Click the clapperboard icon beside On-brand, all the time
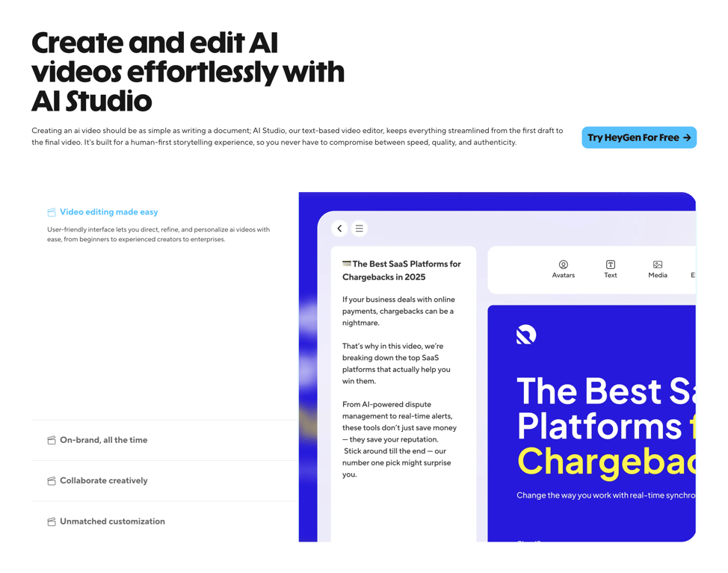The image size is (728, 573). tap(52, 440)
